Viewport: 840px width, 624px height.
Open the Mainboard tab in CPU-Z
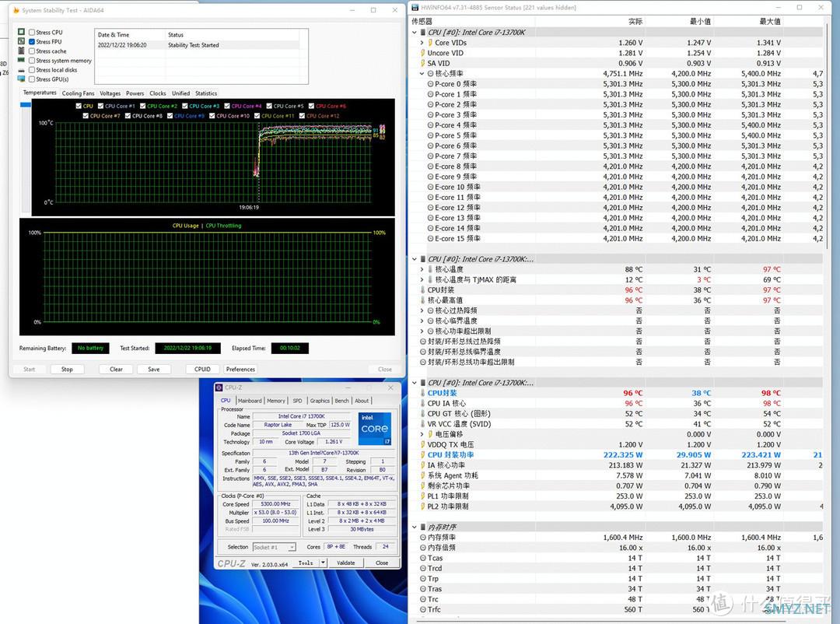[x=250, y=401]
